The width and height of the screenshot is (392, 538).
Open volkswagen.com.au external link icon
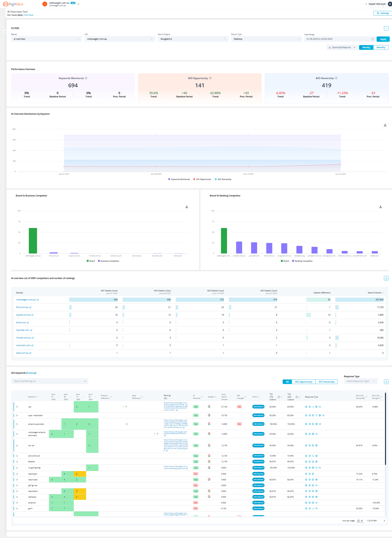point(38,300)
